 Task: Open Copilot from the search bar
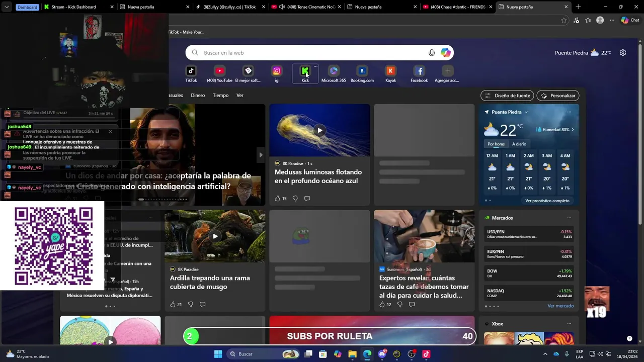(445, 53)
